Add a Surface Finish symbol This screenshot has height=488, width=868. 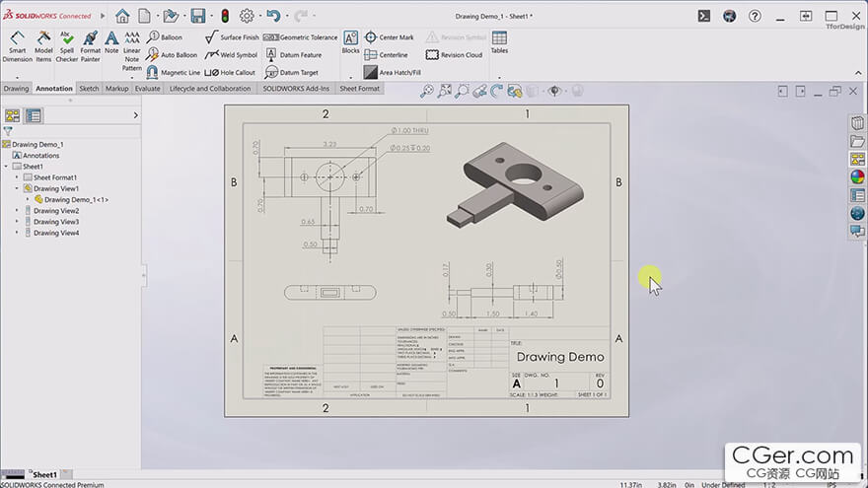tap(232, 37)
